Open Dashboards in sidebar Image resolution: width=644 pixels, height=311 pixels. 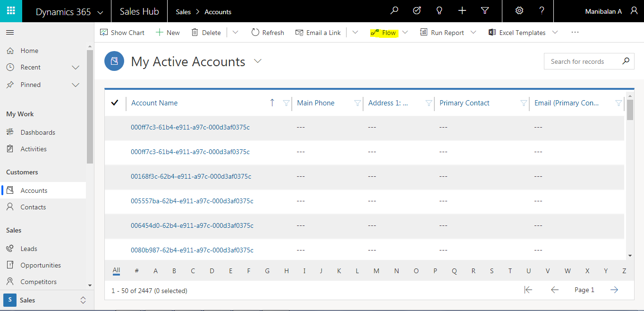(38, 132)
